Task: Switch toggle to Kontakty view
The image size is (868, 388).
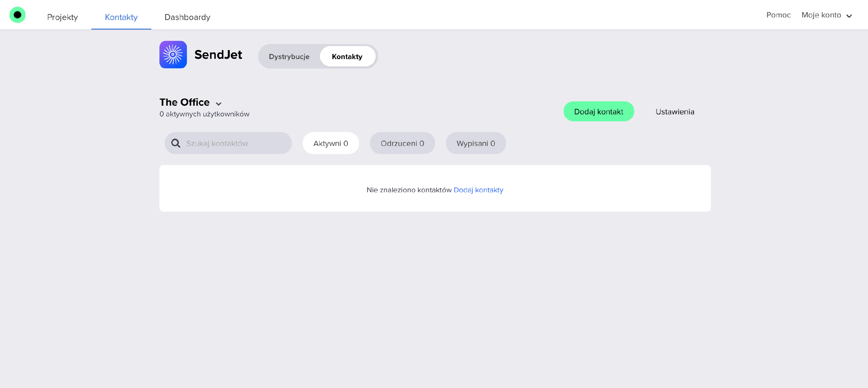Action: point(347,57)
